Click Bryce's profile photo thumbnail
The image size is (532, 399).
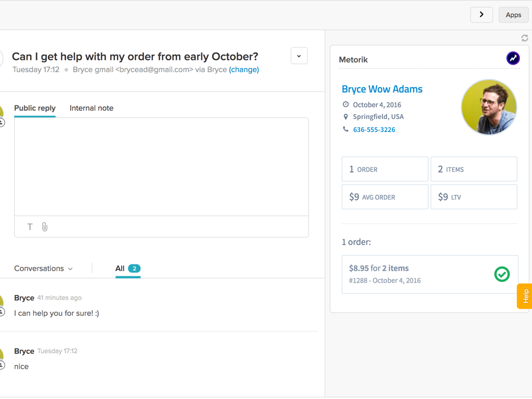click(489, 107)
